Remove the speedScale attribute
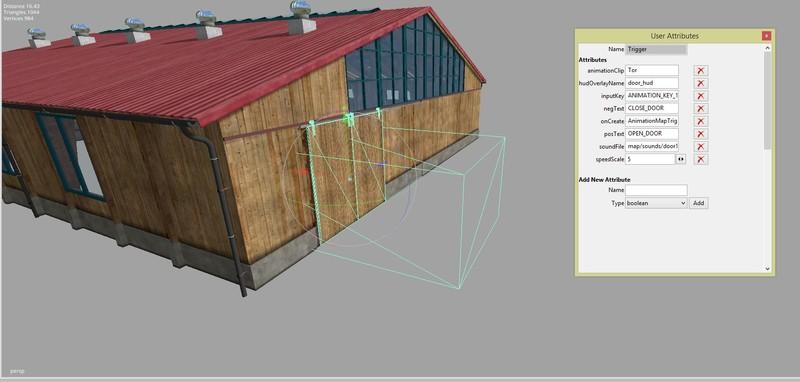Viewport: 800px width, 382px height. click(701, 160)
